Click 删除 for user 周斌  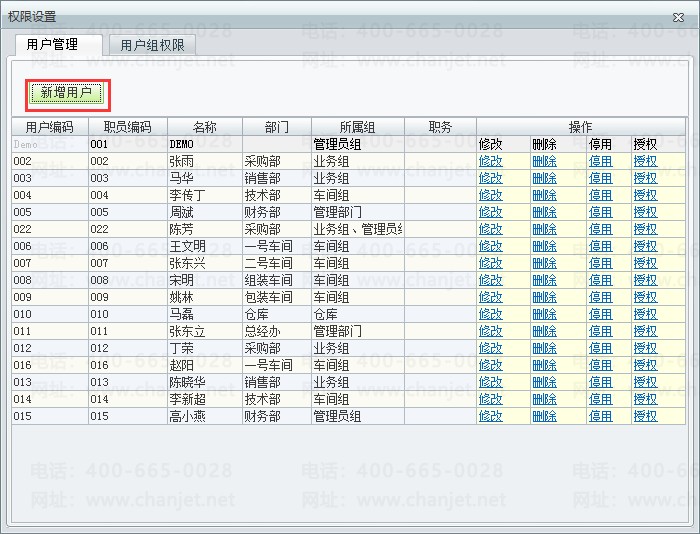(x=544, y=212)
